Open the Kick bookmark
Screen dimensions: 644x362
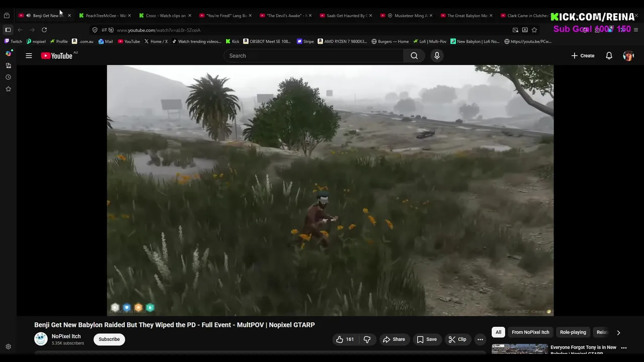(232, 42)
